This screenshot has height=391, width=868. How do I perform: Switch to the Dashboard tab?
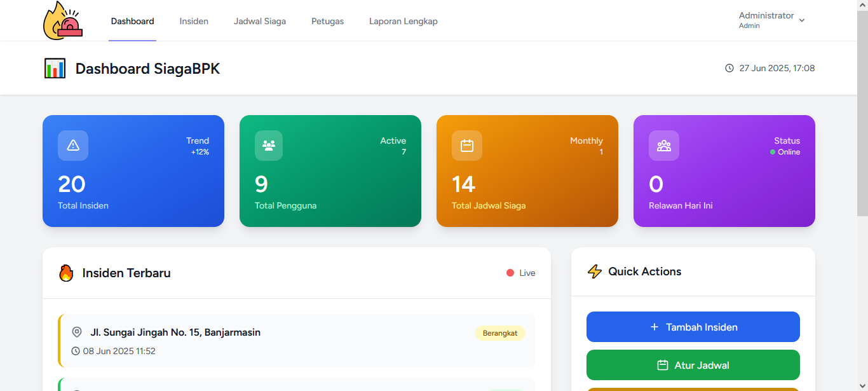point(132,21)
